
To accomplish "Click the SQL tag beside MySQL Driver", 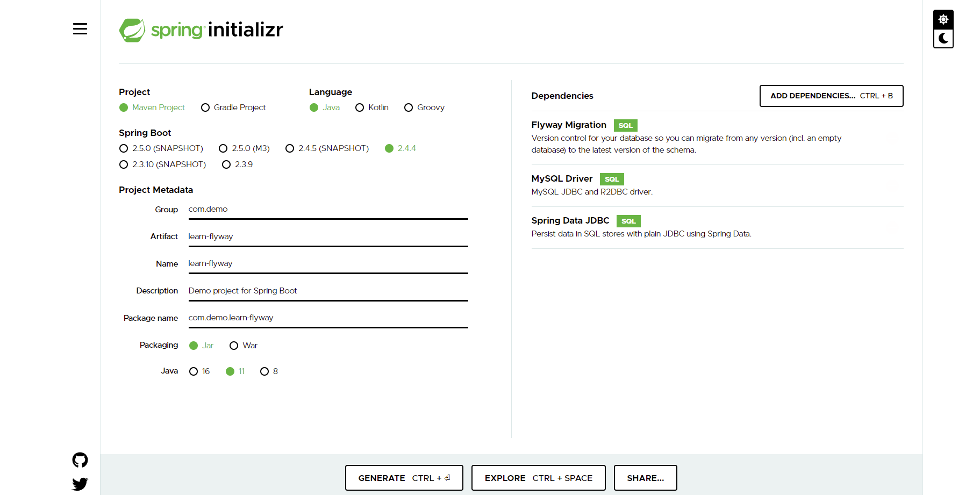I will click(x=612, y=179).
